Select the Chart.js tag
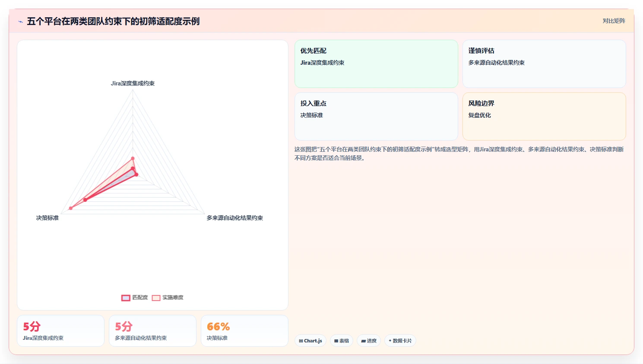The image size is (643, 364). 310,341
